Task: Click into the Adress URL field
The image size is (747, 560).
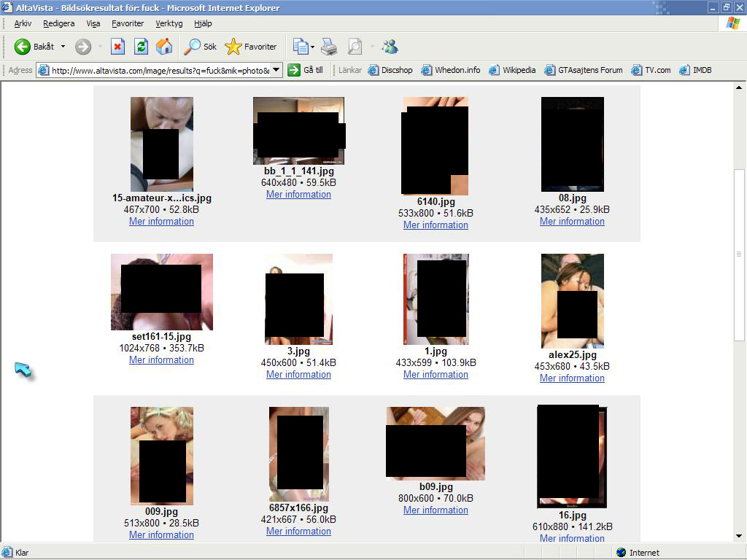Action: pos(160,71)
